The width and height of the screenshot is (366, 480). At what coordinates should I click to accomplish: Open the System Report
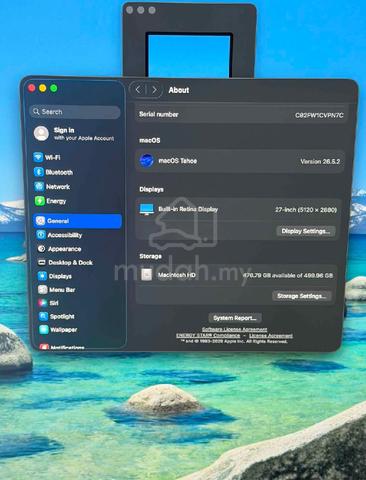coord(235,318)
